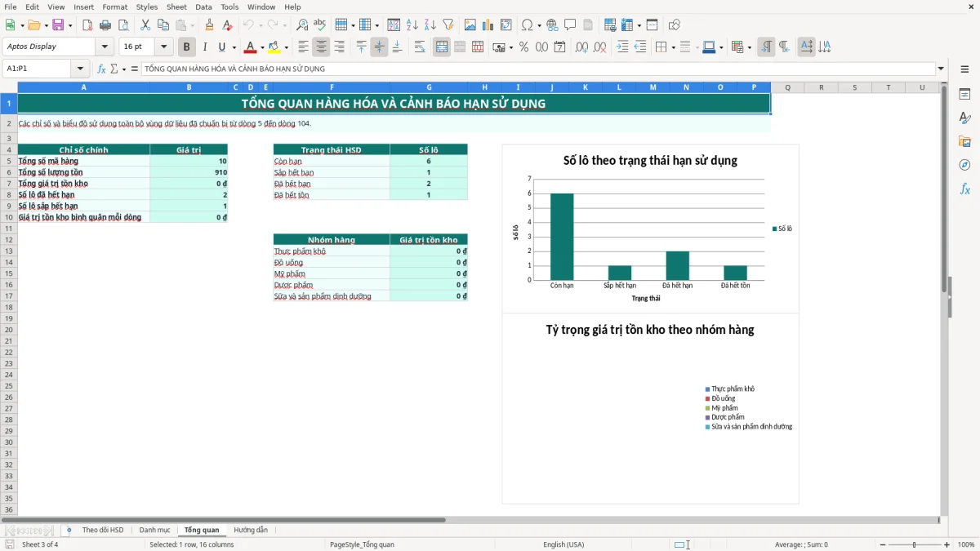Open sidebar Navigator panel
Image resolution: width=980 pixels, height=551 pixels.
964,165
